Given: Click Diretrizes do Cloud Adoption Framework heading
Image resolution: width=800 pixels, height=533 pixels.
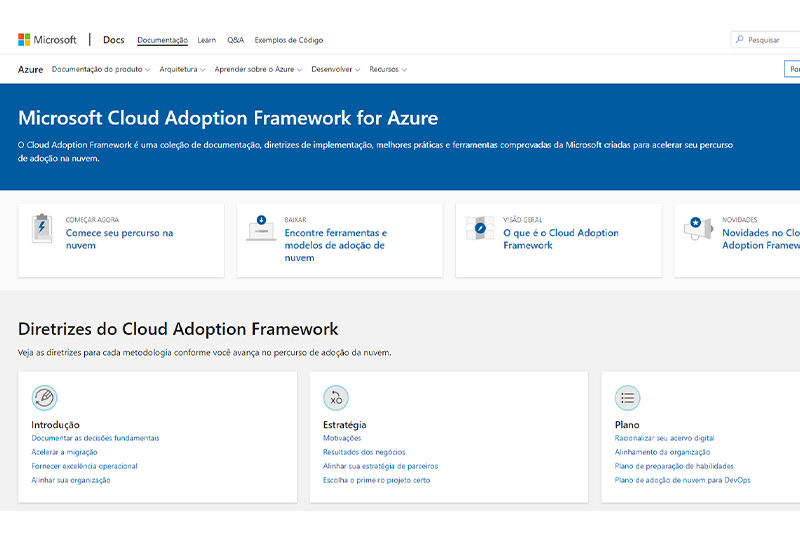Looking at the screenshot, I should 178,329.
